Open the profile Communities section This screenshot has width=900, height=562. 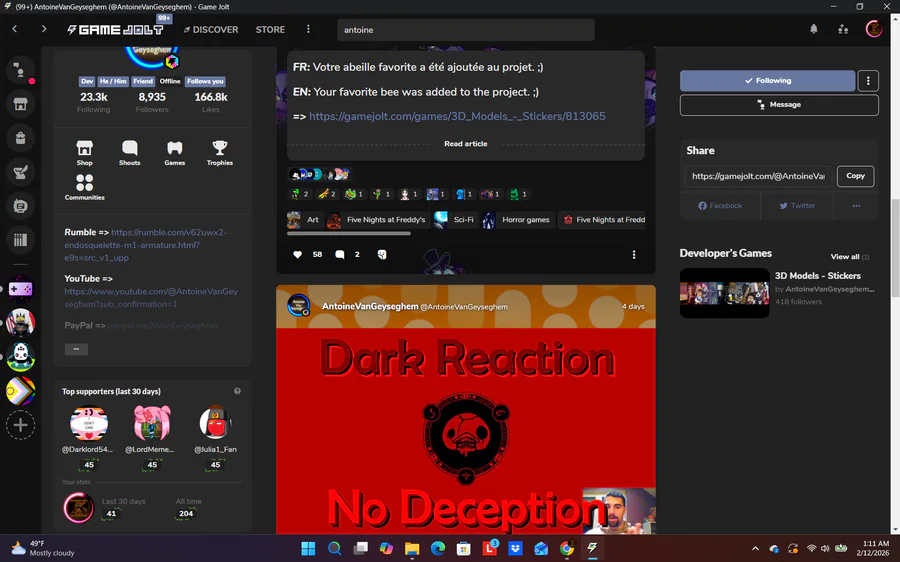(84, 187)
